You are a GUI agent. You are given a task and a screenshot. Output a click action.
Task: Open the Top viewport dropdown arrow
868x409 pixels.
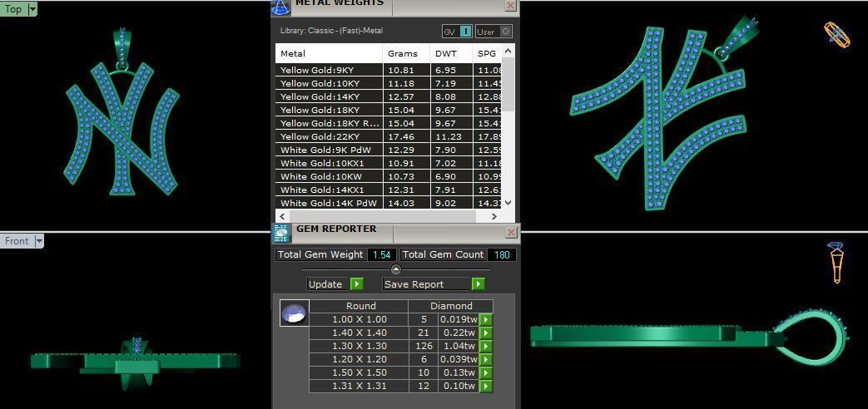tap(32, 9)
